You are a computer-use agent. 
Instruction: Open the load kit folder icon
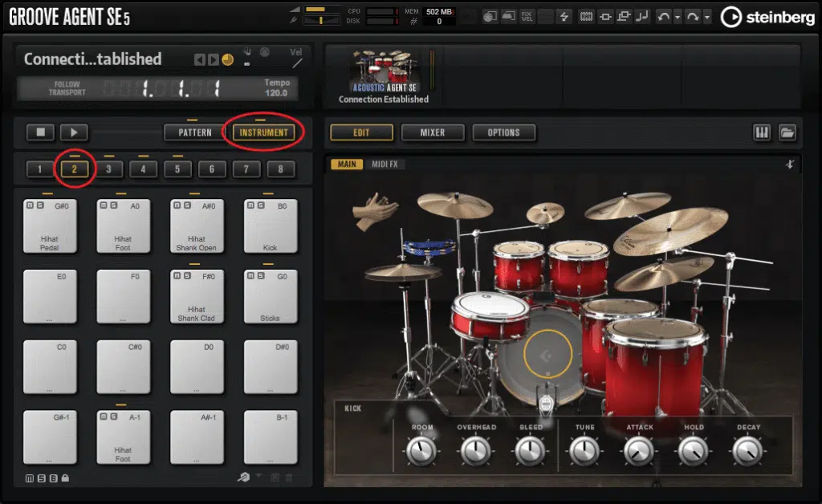[787, 132]
